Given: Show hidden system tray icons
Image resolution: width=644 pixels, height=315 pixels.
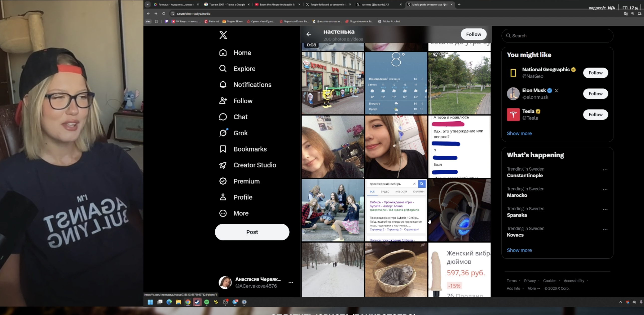Looking at the screenshot, I should (621, 302).
